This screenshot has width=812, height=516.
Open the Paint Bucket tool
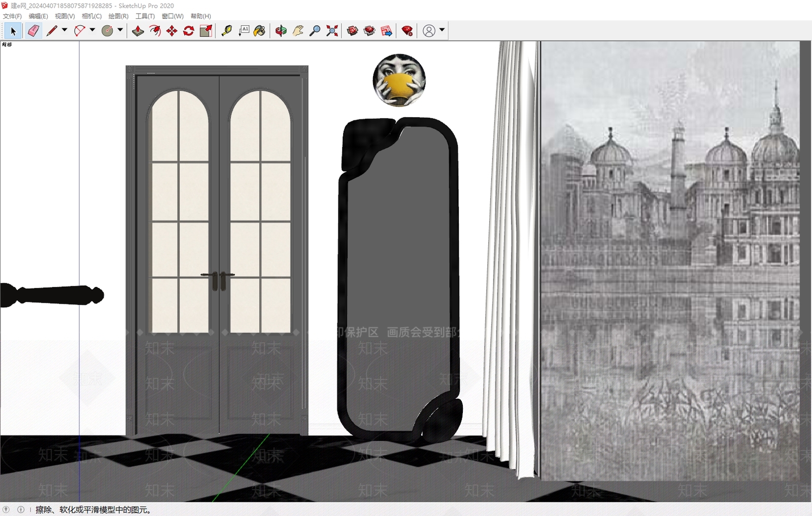[x=259, y=31]
